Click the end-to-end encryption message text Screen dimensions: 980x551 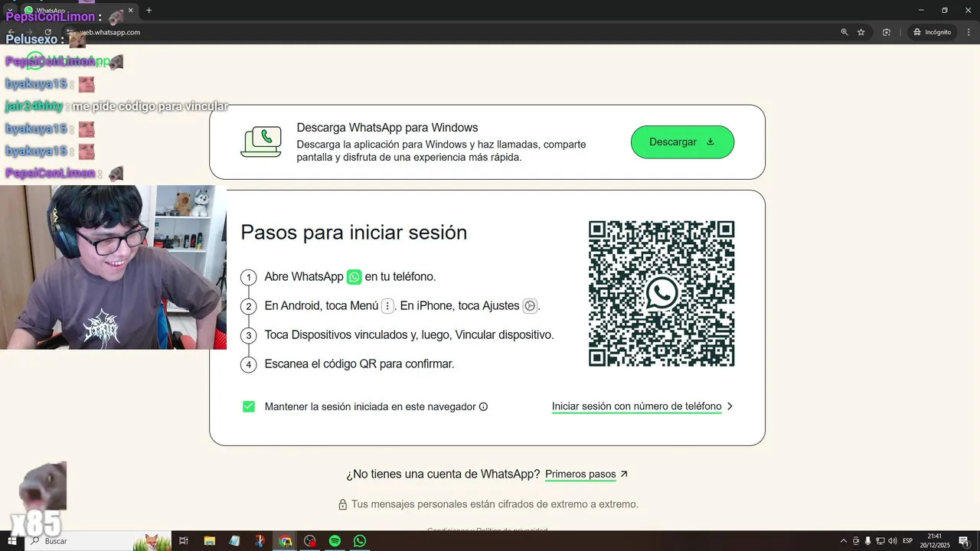[495, 505]
